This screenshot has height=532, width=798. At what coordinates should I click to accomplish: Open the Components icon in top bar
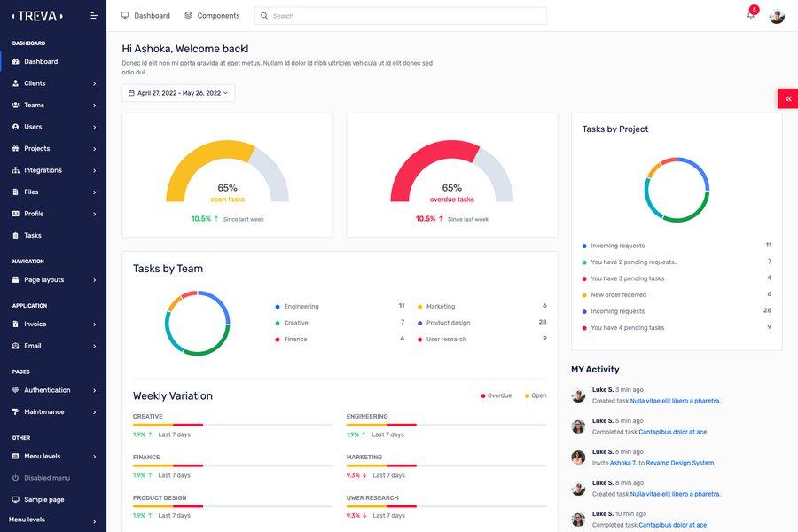186,14
